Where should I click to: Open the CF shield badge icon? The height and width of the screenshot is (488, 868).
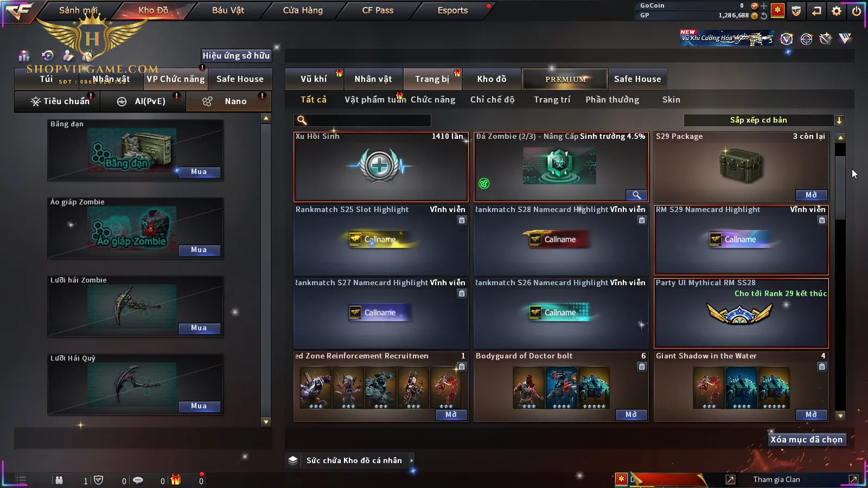pyautogui.click(x=796, y=11)
